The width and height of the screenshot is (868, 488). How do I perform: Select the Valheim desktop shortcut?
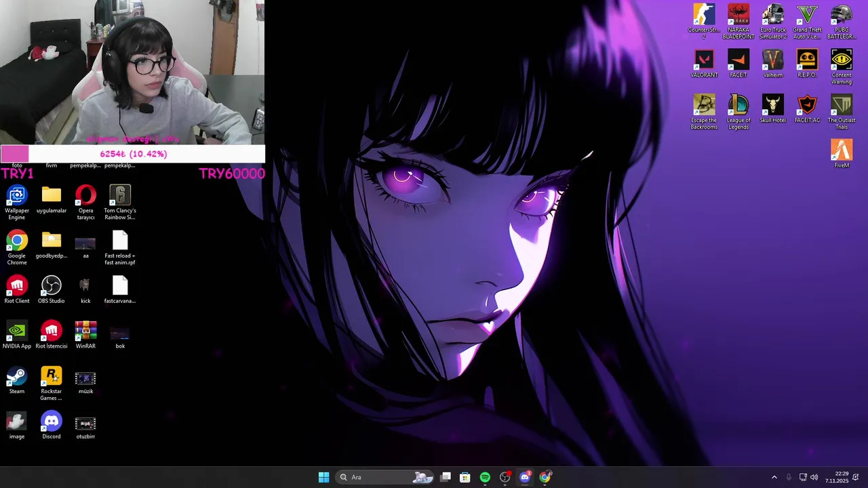(773, 64)
